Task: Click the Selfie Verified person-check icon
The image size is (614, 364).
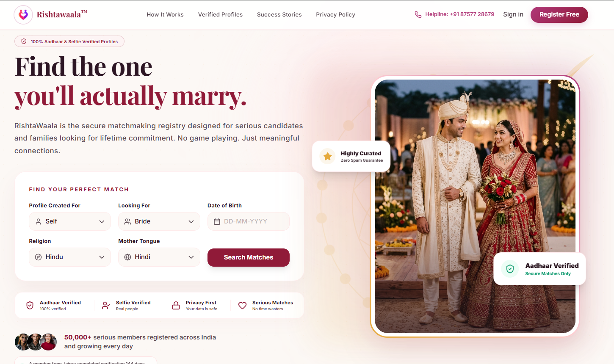Action: tap(106, 306)
